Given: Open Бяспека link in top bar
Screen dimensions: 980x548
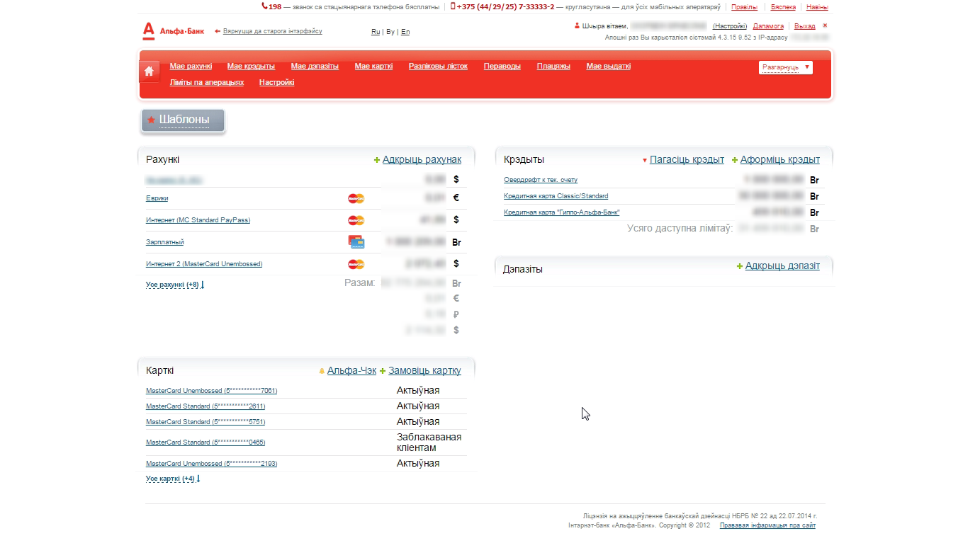Looking at the screenshot, I should (783, 7).
